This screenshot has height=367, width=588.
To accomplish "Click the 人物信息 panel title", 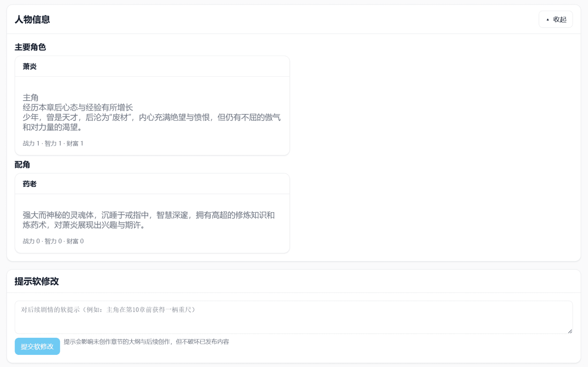I will pos(32,20).
